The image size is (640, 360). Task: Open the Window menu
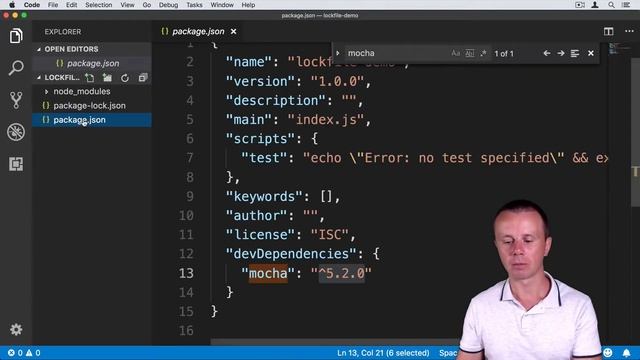coord(222,5)
